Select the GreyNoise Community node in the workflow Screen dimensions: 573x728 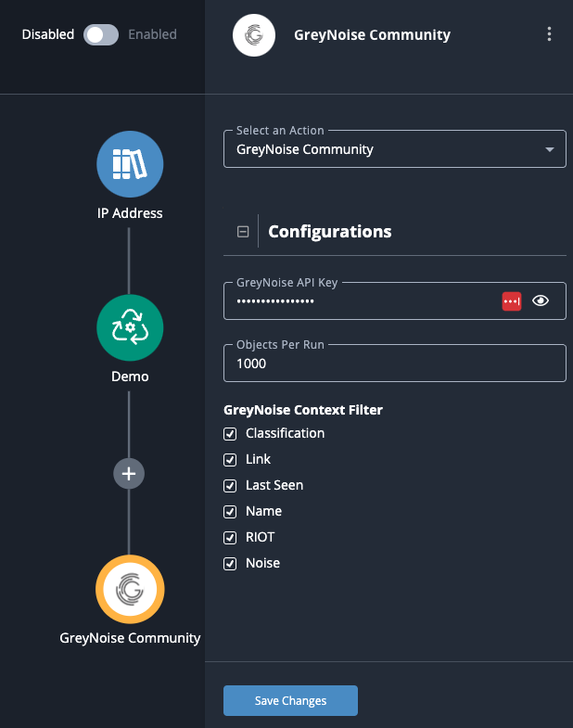point(130,589)
